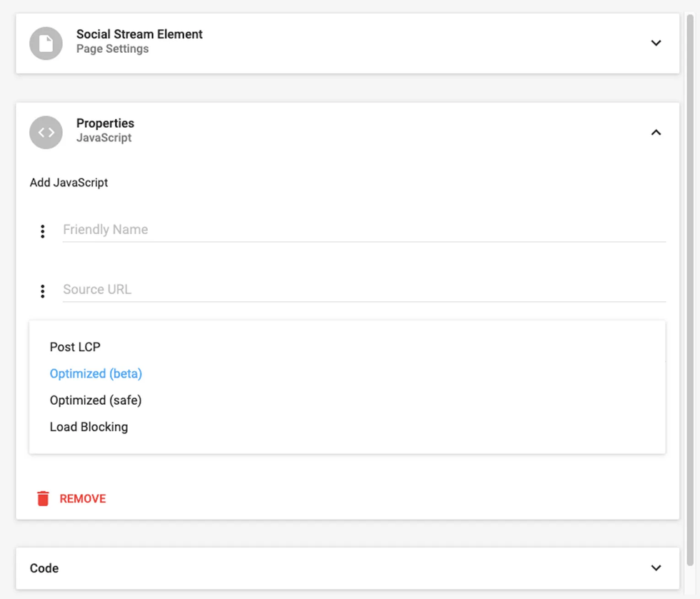Viewport: 700px width, 599px height.
Task: Click the circular icon beside Properties heading
Action: (x=45, y=132)
